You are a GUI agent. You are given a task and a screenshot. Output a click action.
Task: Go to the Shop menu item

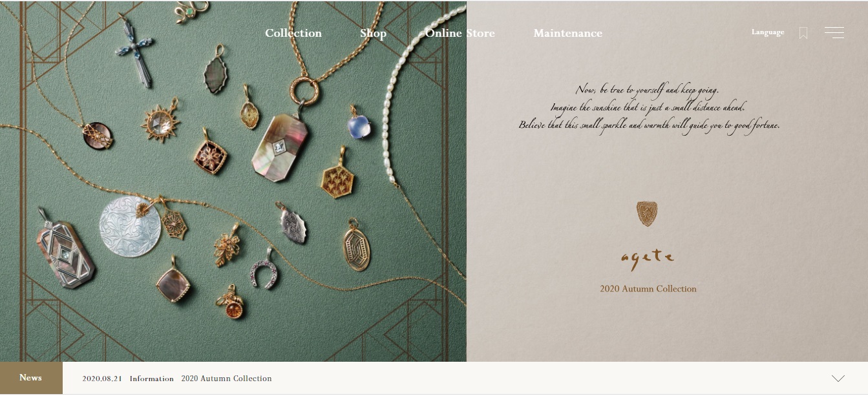(x=373, y=34)
